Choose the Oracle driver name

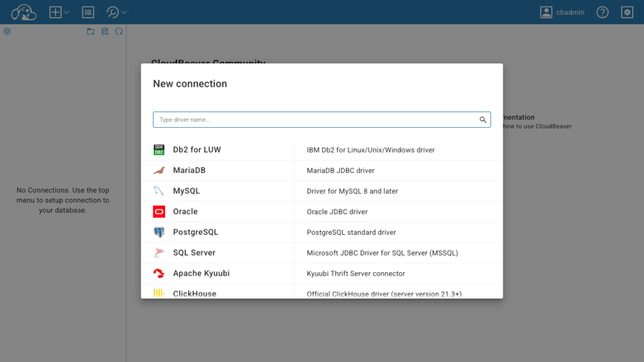pyautogui.click(x=185, y=212)
